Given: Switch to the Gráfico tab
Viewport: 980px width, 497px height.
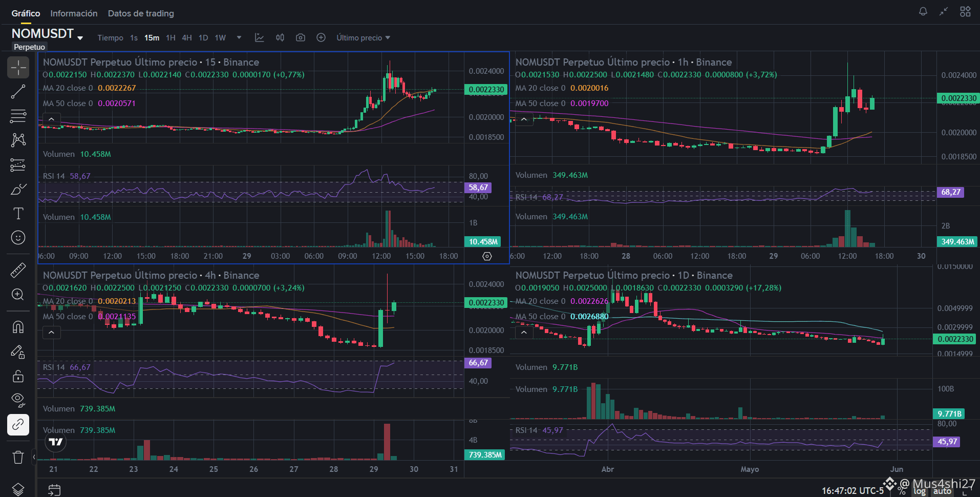Looking at the screenshot, I should click(x=26, y=13).
